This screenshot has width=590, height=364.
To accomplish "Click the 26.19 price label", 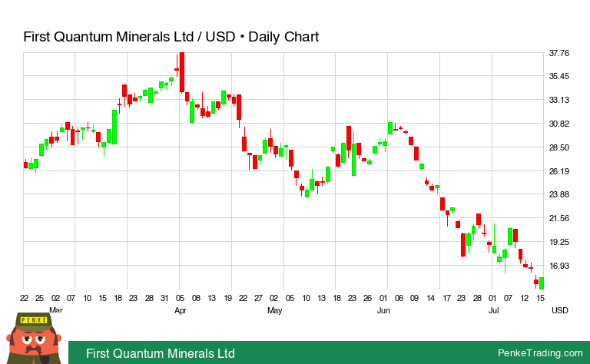I will (559, 171).
